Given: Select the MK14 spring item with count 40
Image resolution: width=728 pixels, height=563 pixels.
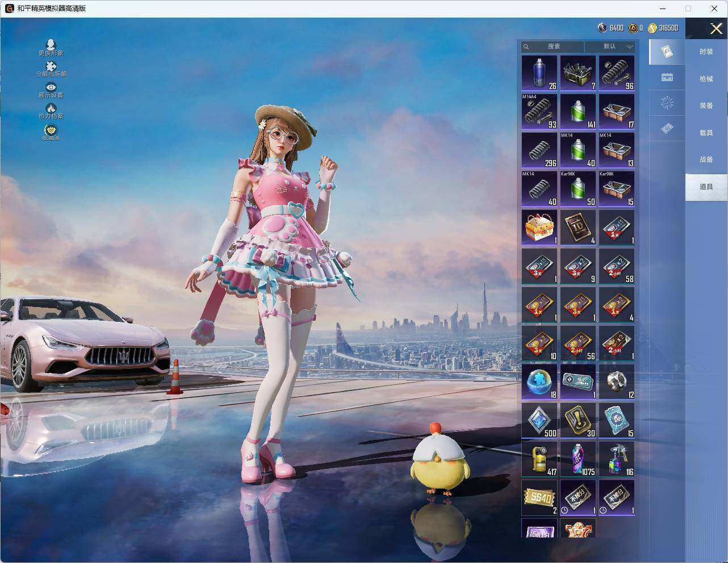Looking at the screenshot, I should point(539,189).
